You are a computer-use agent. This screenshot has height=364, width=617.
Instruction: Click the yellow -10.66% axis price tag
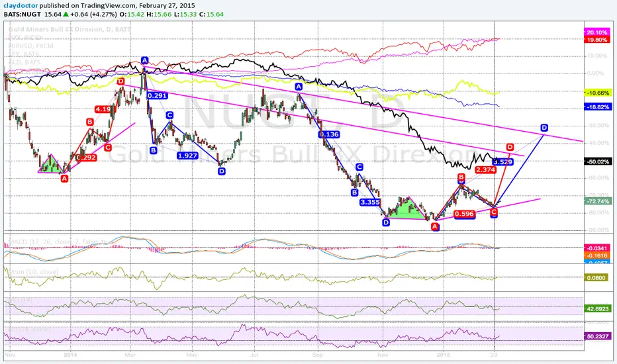pyautogui.click(x=598, y=93)
